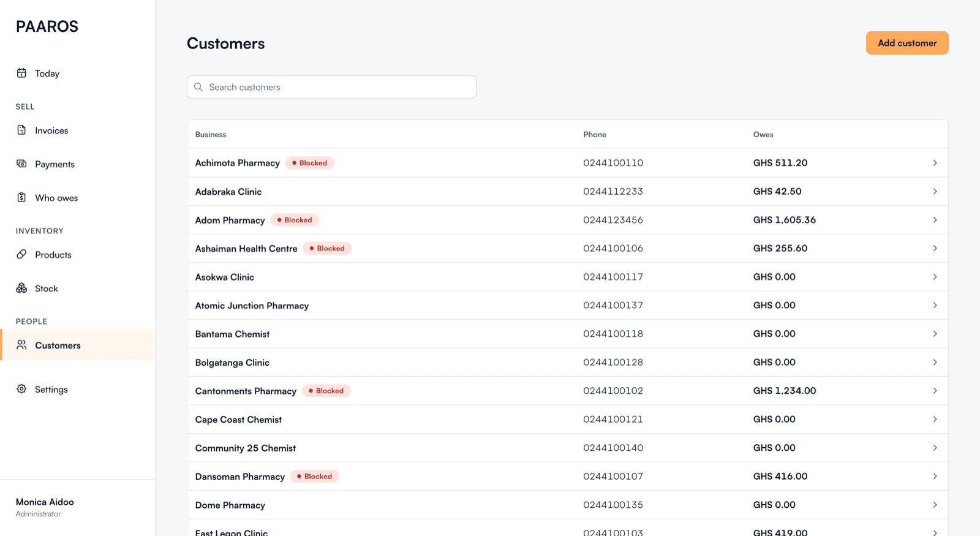Click amount GHS 255.60
Image resolution: width=980 pixels, height=536 pixels.
click(780, 248)
